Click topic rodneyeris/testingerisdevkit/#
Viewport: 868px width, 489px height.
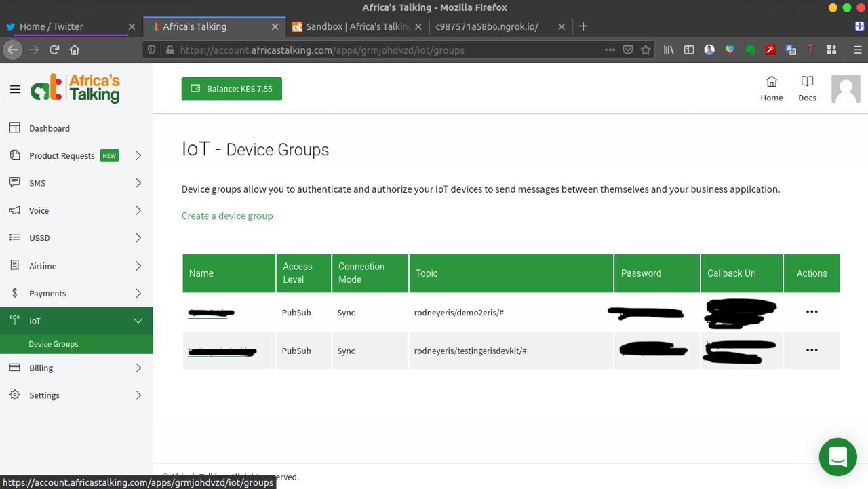[471, 351]
